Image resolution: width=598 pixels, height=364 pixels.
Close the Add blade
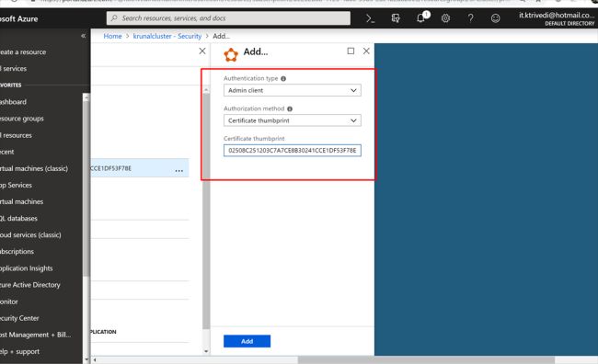pyautogui.click(x=366, y=51)
